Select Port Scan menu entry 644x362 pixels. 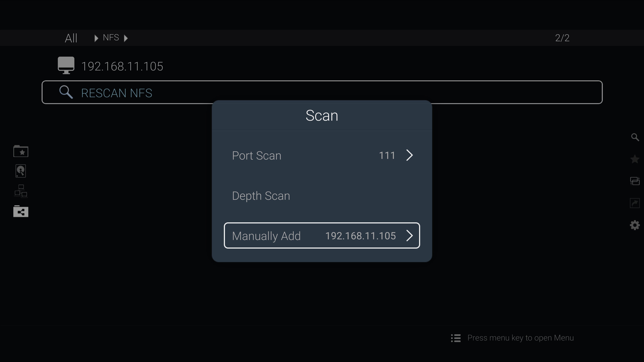[256, 155]
